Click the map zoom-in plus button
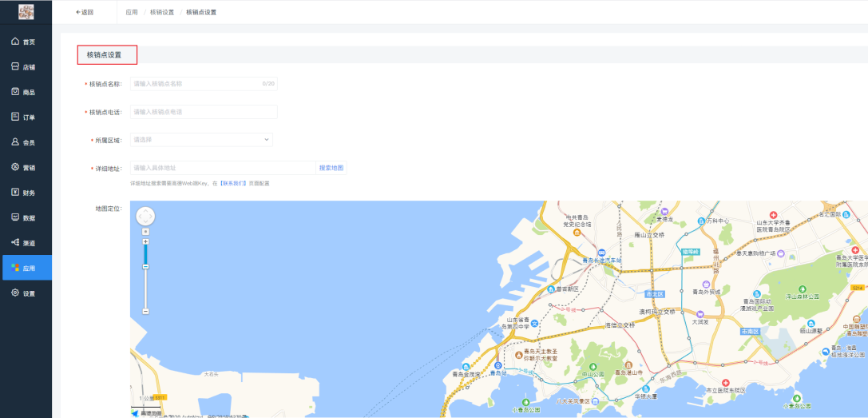Screen dimensions: 868x418 click(x=145, y=241)
